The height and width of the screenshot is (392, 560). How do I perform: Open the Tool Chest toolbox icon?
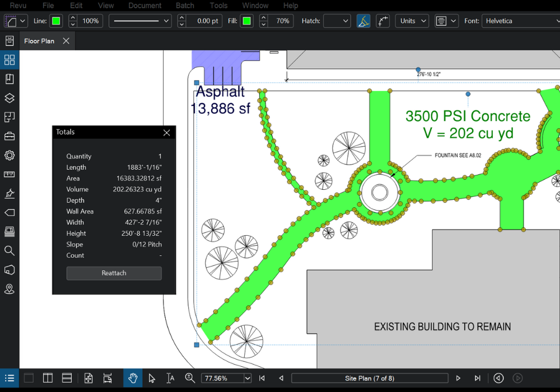point(10,136)
